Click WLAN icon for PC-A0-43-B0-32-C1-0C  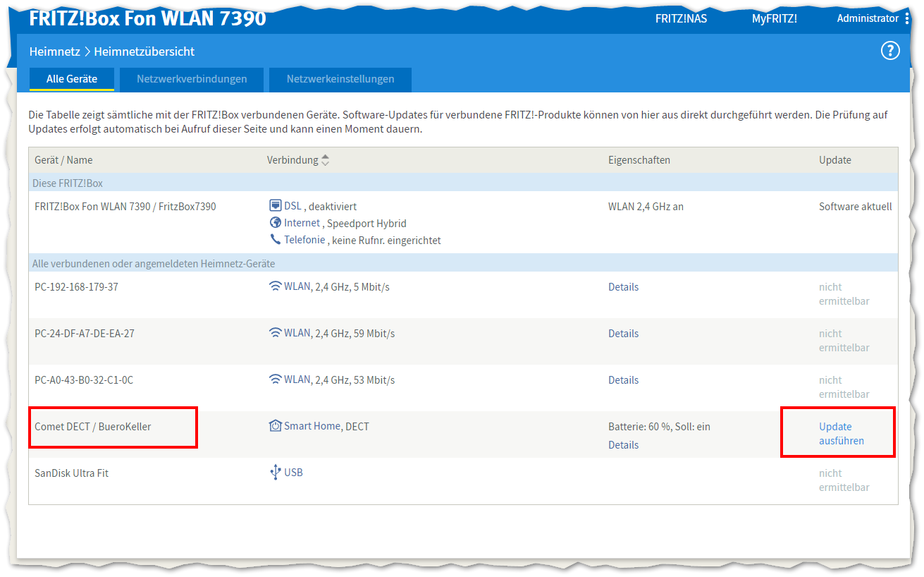pos(276,379)
